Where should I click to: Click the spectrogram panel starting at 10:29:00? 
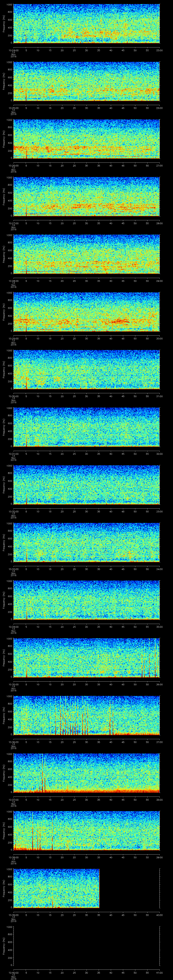point(87,312)
